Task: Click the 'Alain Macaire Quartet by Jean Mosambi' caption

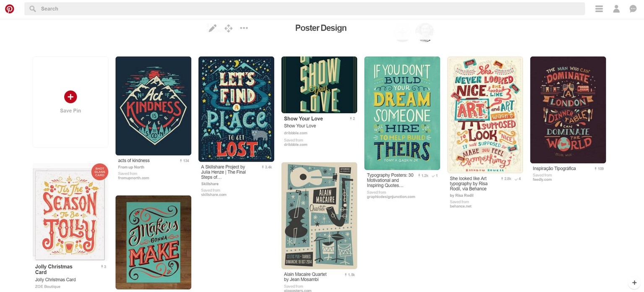Action: (x=305, y=277)
